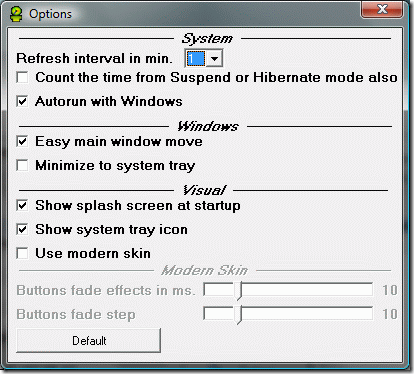
Task: Toggle Easy main window move checkbox
Action: tap(22, 141)
